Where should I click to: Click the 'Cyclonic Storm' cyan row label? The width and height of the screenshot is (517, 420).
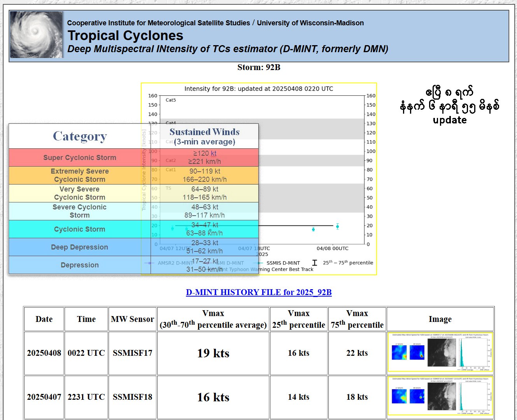tap(80, 229)
